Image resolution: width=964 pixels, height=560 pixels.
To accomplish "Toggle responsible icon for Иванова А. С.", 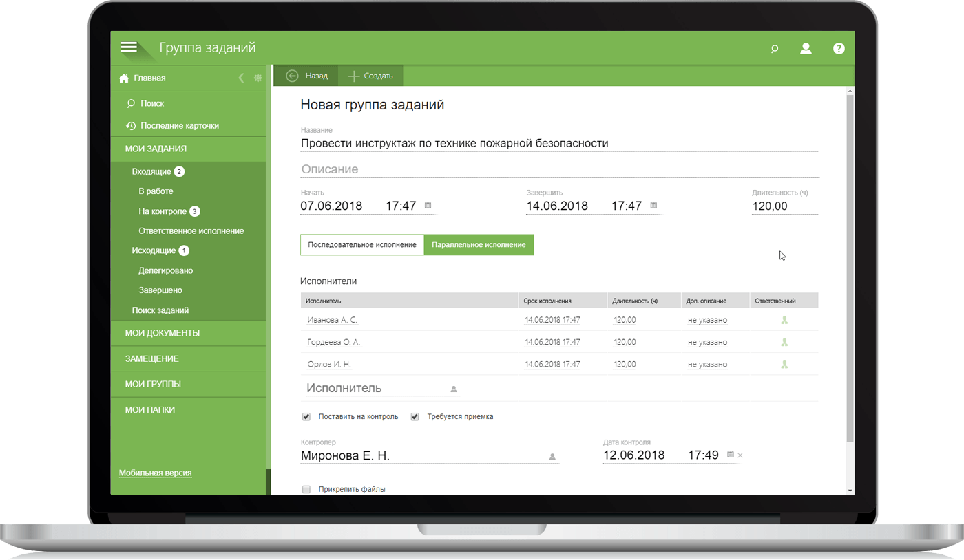I will coord(784,320).
